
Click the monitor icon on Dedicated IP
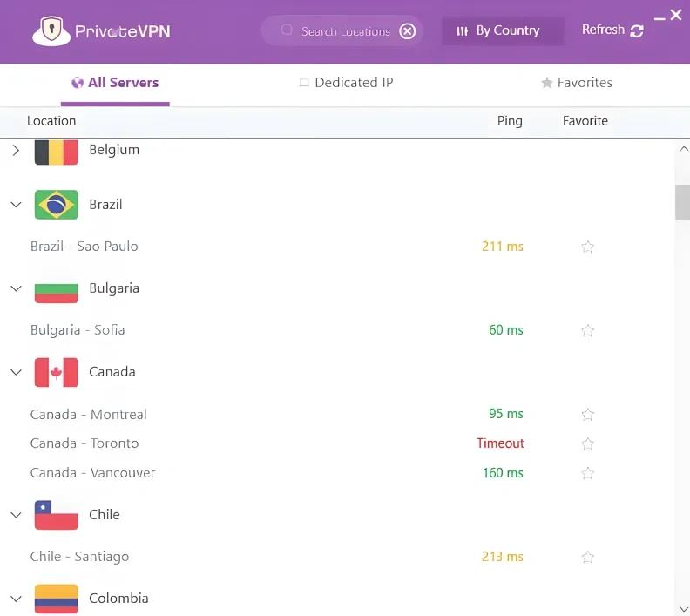coord(304,83)
